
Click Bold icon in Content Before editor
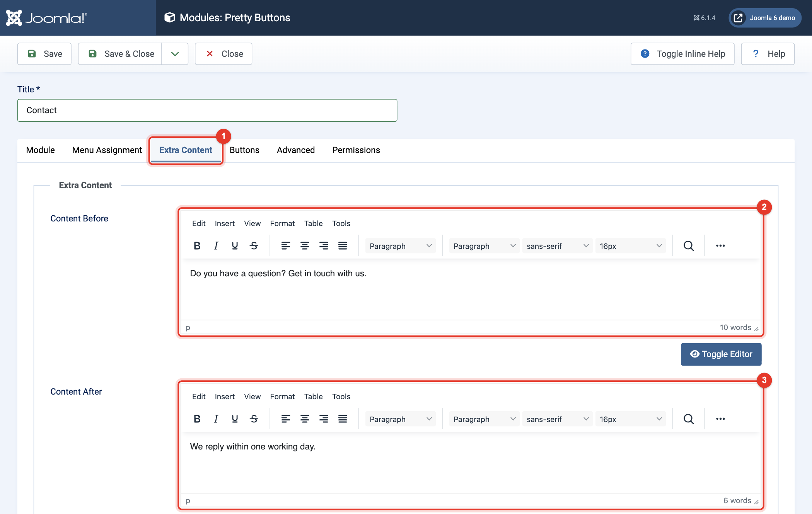point(197,246)
